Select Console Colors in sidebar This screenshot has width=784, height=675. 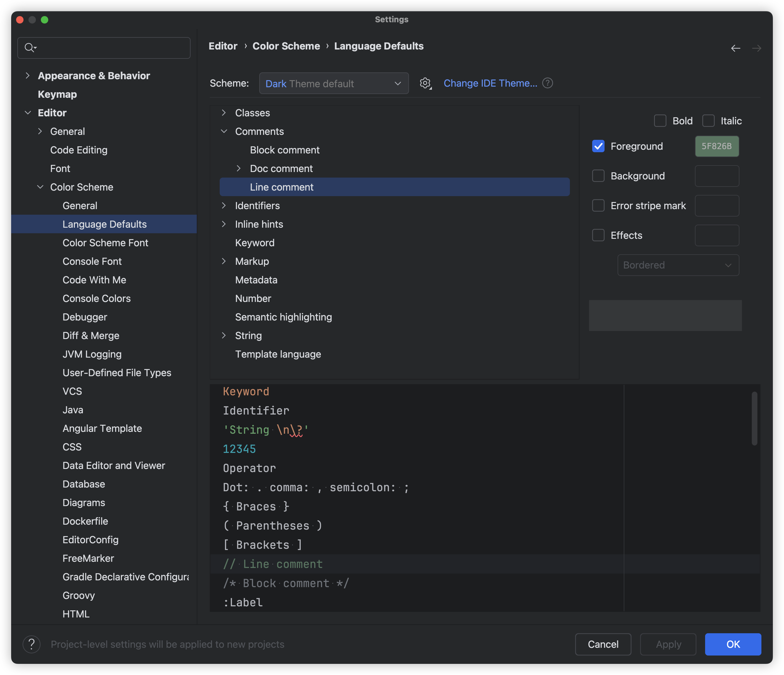tap(97, 298)
